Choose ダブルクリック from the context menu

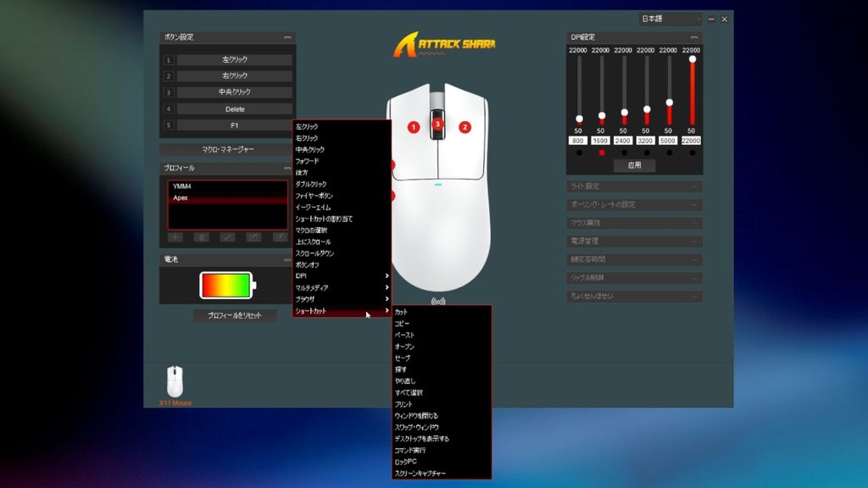[342, 184]
